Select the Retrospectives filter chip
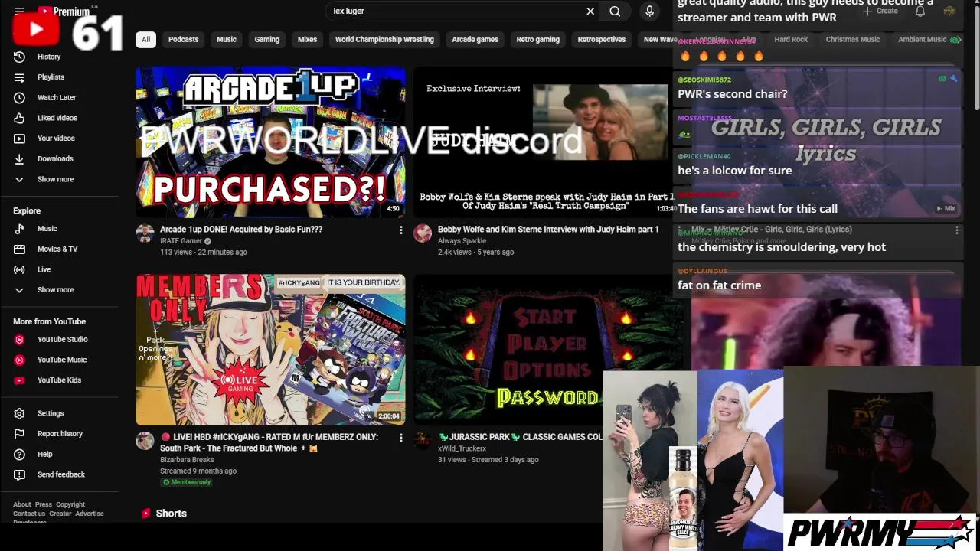The image size is (980, 551). (x=602, y=40)
